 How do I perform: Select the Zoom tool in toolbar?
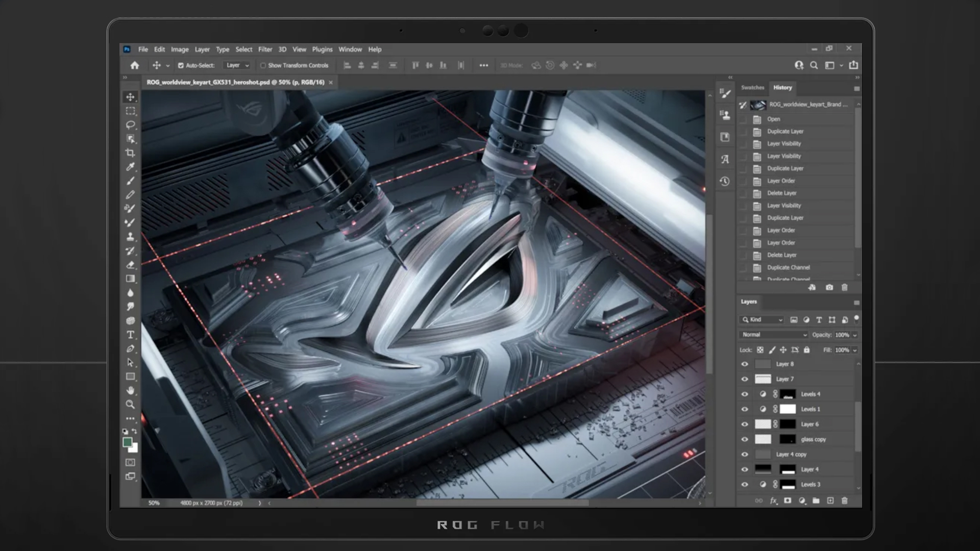pyautogui.click(x=131, y=405)
